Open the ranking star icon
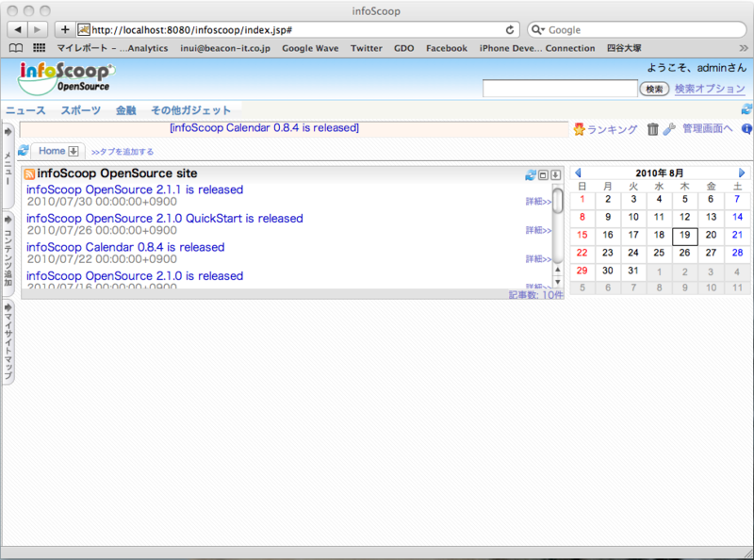This screenshot has width=754, height=560. pyautogui.click(x=579, y=128)
